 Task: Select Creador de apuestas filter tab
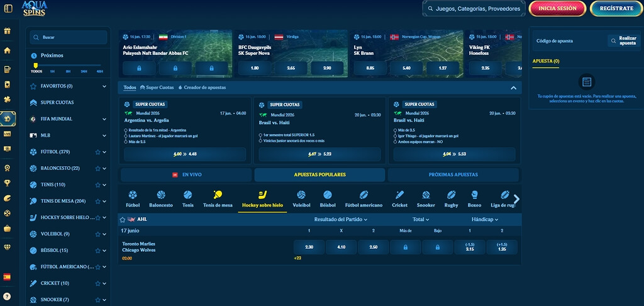(202, 88)
